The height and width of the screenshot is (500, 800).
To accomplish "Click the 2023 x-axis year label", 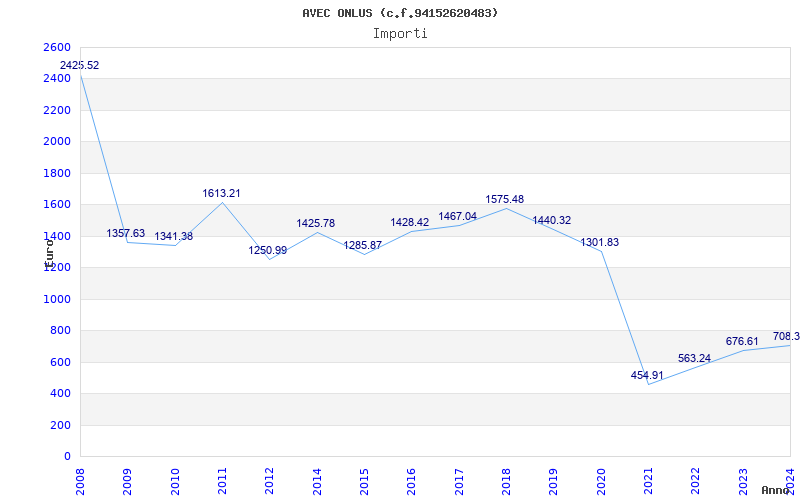I will 744,481.
